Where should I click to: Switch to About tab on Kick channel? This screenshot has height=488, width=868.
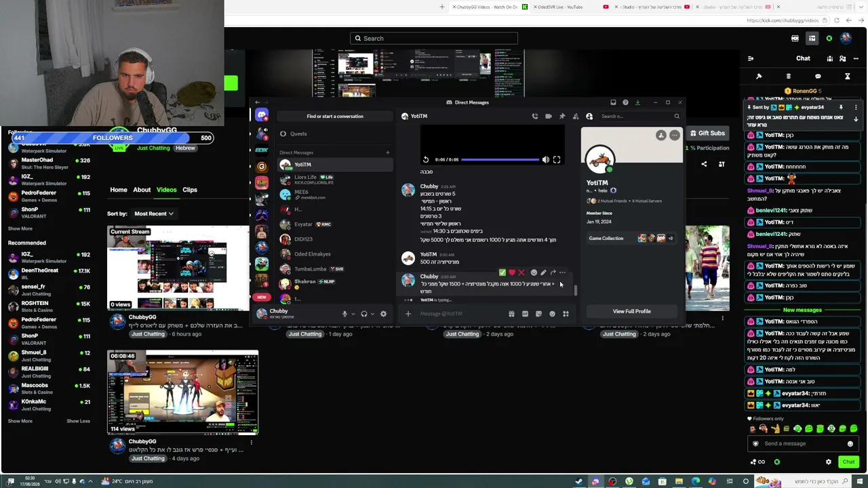pos(142,190)
